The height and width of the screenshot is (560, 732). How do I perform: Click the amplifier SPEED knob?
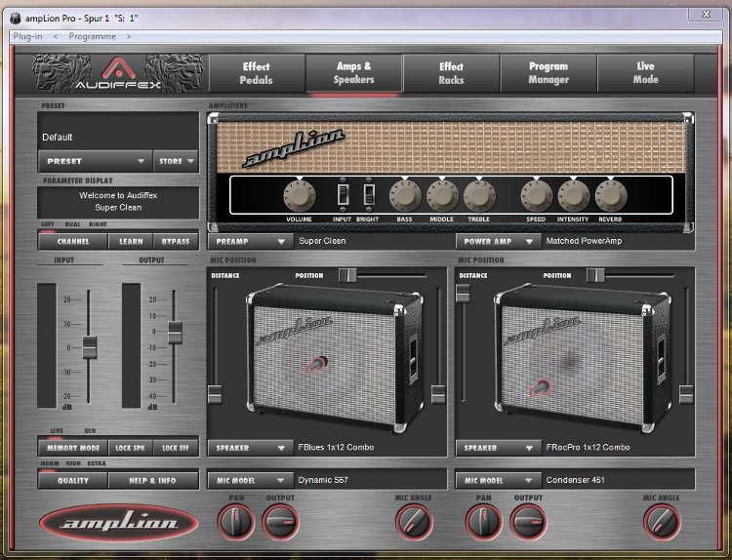coord(537,196)
